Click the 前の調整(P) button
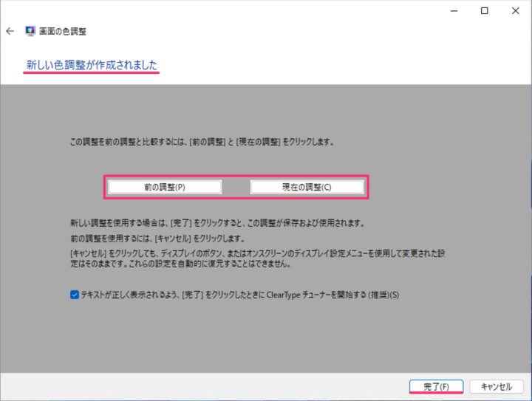 point(165,187)
